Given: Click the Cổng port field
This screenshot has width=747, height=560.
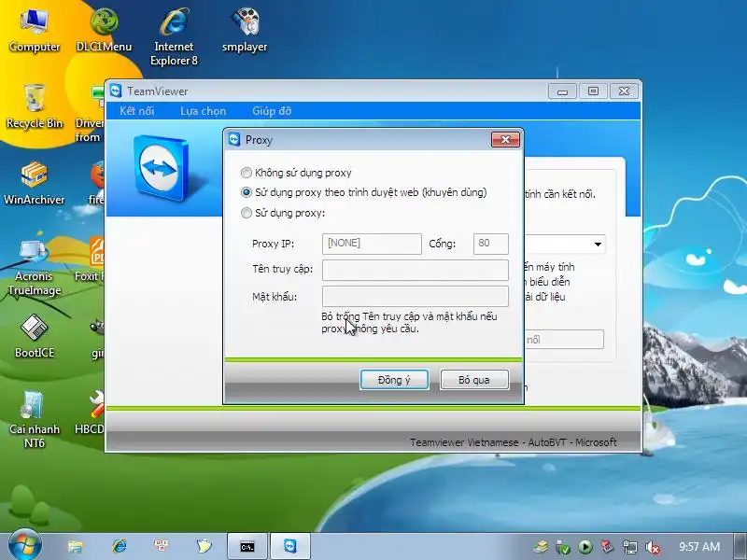Looking at the screenshot, I should pos(491,244).
